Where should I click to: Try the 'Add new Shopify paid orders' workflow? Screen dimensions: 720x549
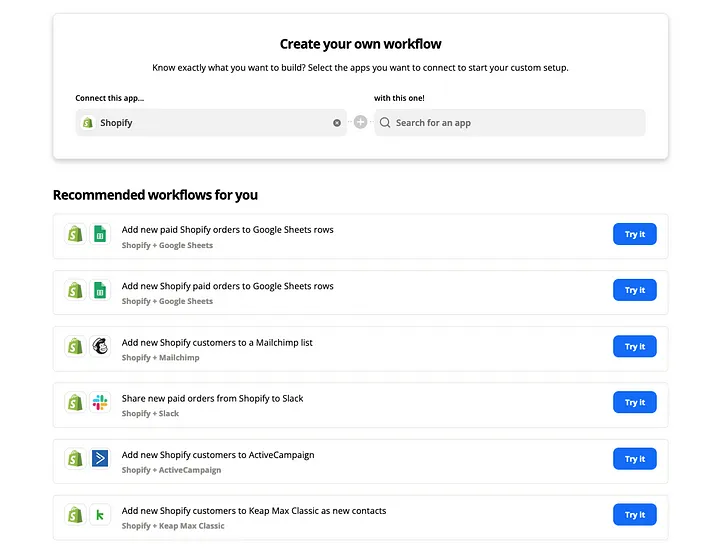click(635, 290)
